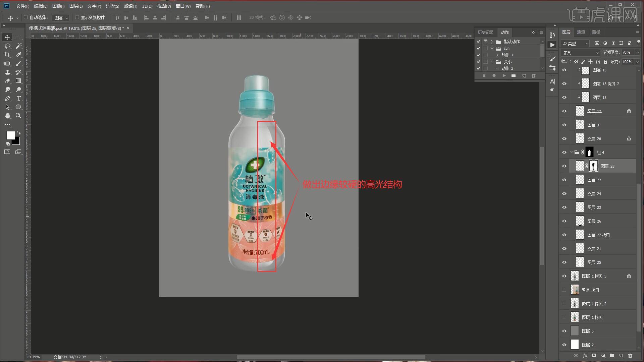Screen dimensions: 644x362
Task: Select the Hand tool
Action: [x=7, y=116]
